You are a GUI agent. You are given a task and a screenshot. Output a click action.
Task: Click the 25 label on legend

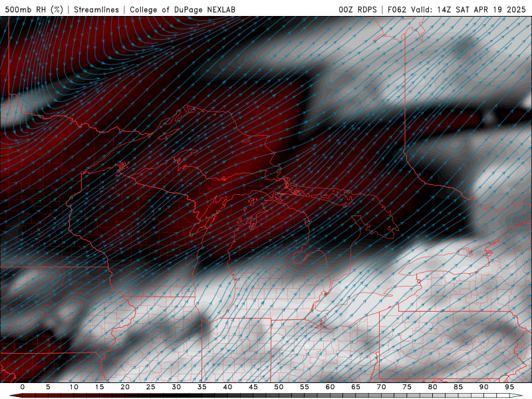coord(151,387)
